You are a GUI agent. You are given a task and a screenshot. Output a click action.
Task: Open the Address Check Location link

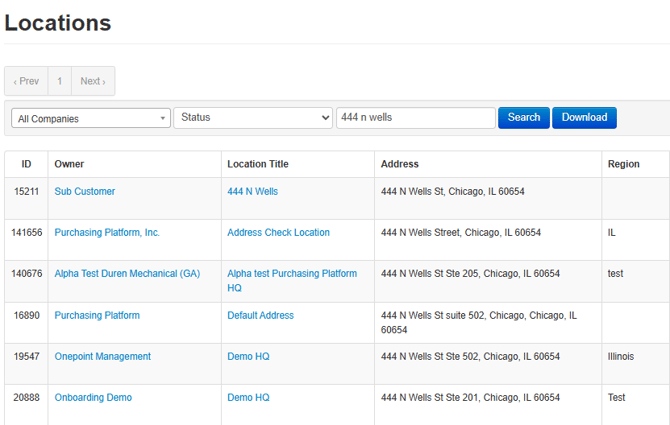(x=278, y=232)
